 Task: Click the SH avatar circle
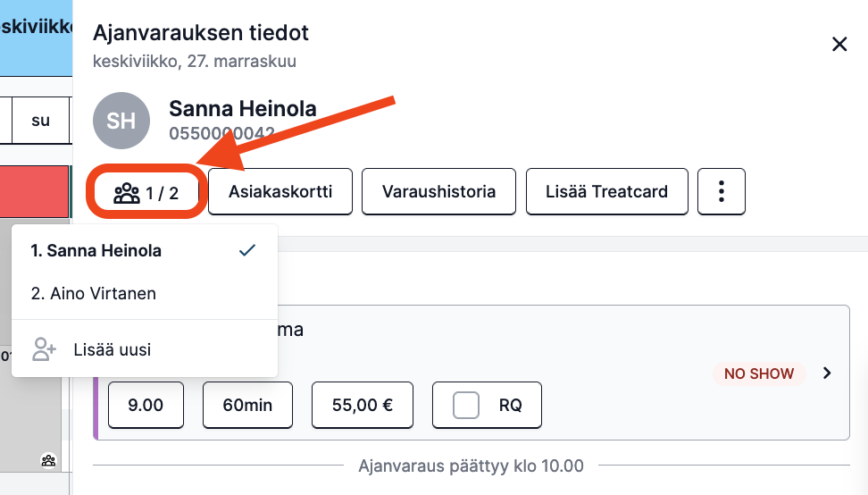[x=121, y=121]
